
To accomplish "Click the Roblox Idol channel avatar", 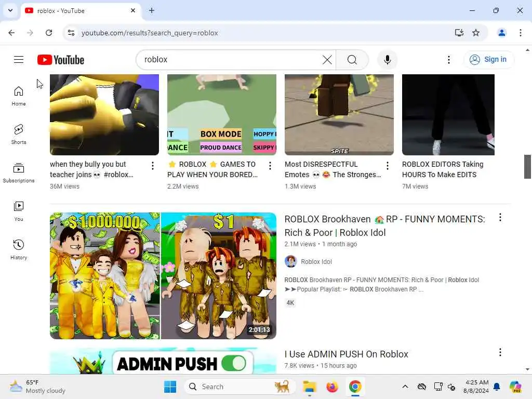I will click(x=290, y=262).
